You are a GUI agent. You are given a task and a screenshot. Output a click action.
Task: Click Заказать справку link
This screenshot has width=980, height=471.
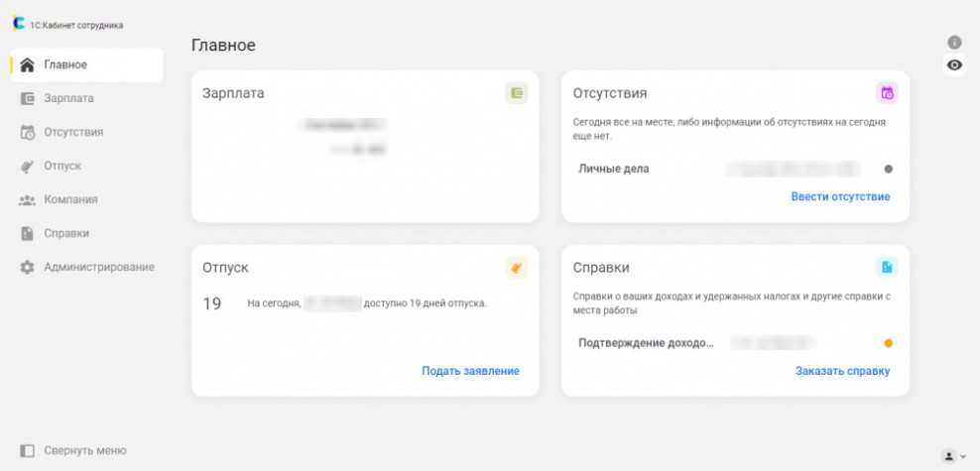842,371
